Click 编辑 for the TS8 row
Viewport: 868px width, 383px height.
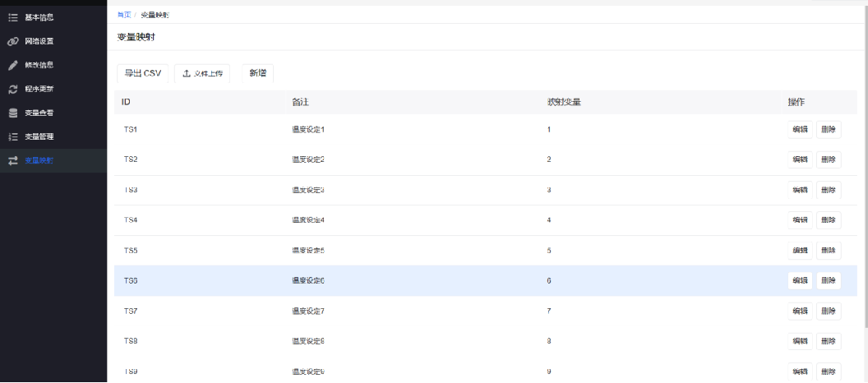click(x=800, y=341)
